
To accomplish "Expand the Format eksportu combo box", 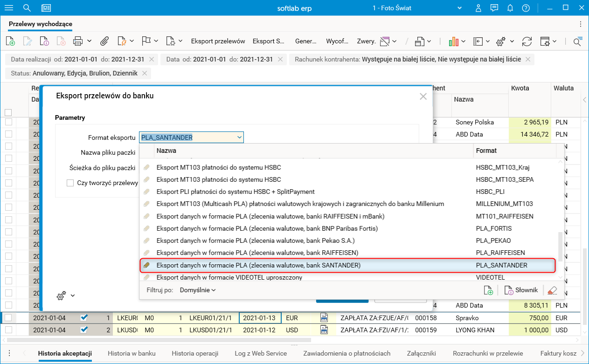I will (239, 137).
